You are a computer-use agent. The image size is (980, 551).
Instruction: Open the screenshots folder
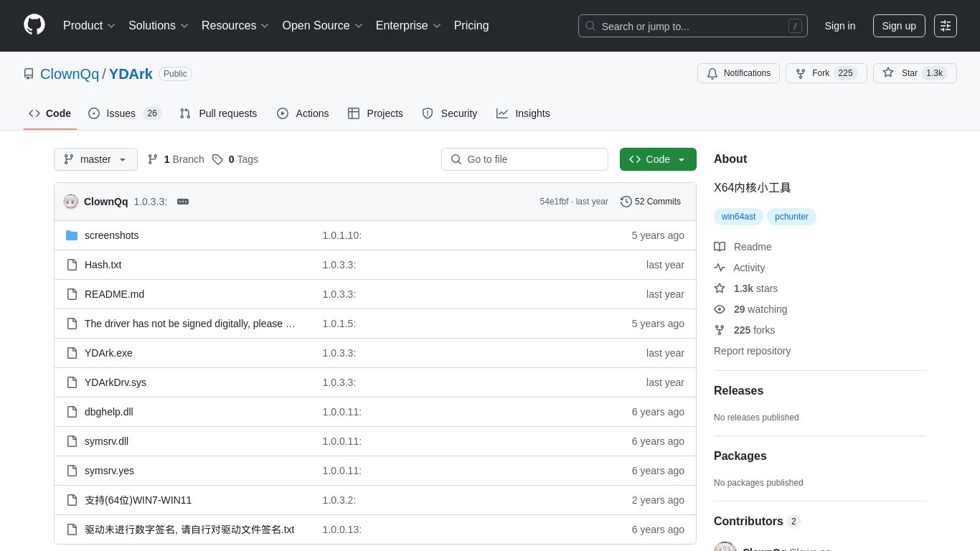111,235
